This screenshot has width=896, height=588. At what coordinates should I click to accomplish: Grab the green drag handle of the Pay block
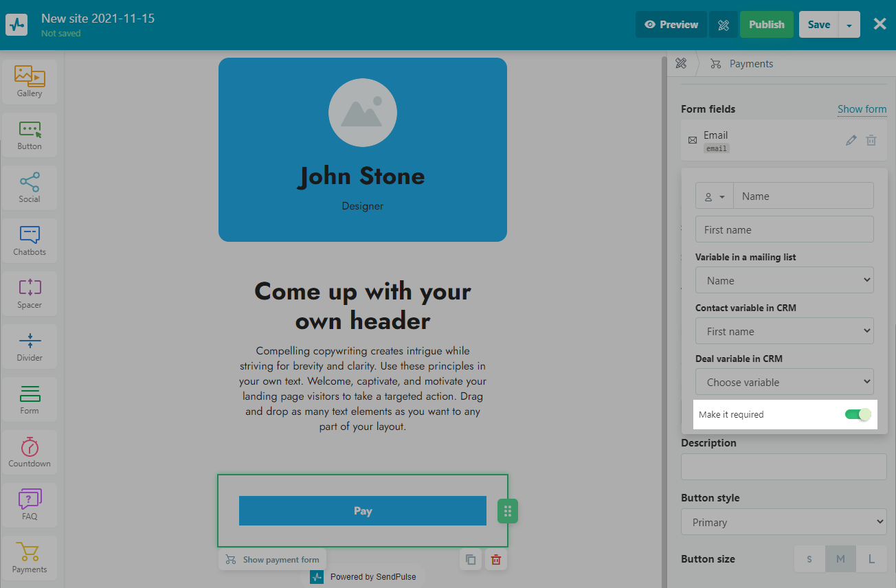tap(508, 510)
